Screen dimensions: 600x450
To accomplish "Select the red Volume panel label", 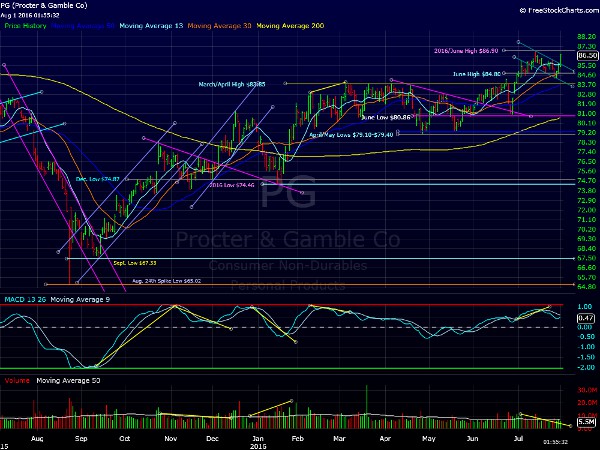I will coord(17,380).
